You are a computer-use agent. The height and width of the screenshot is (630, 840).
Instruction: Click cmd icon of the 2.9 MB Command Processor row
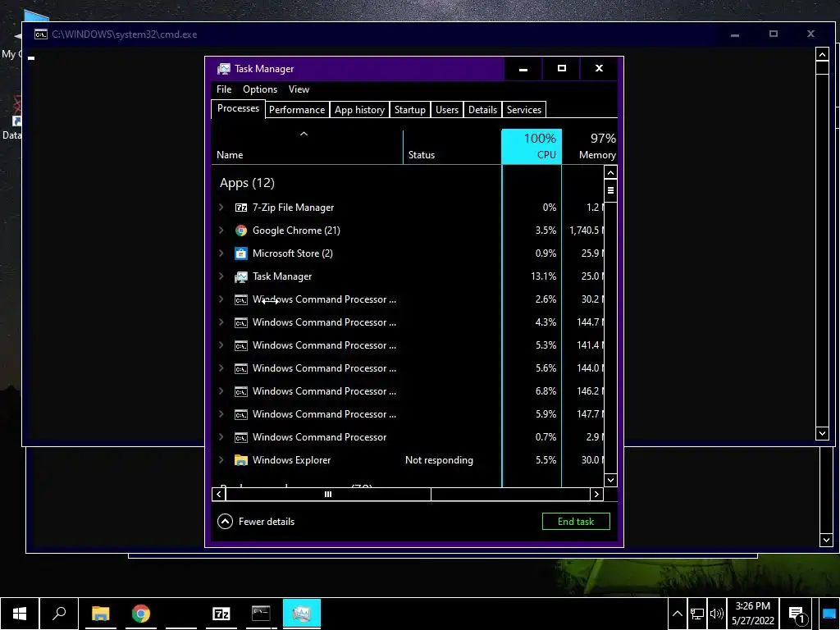[x=241, y=437]
